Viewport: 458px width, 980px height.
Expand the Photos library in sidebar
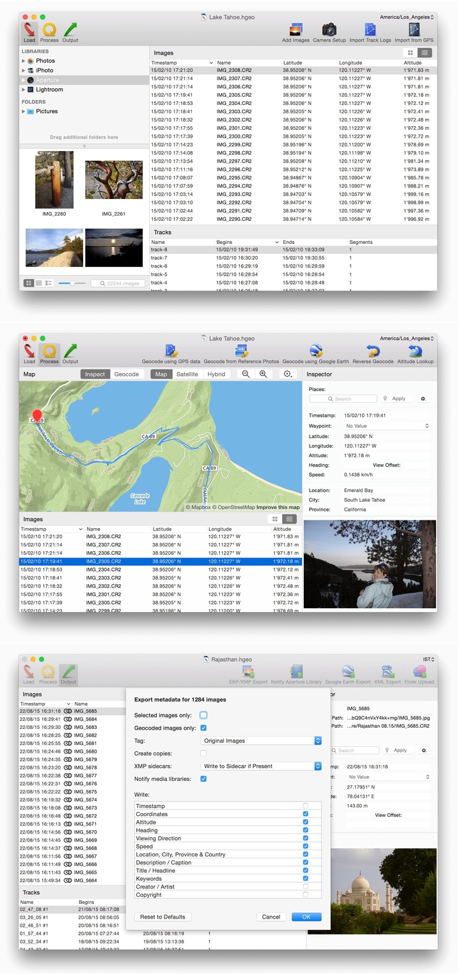24,61
